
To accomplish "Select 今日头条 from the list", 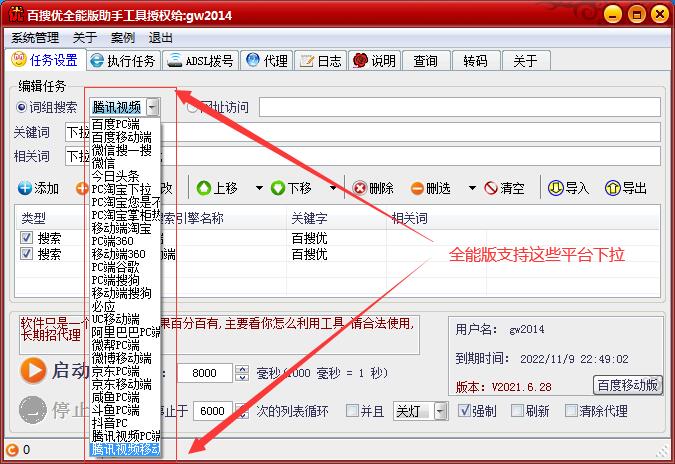I will [x=125, y=176].
